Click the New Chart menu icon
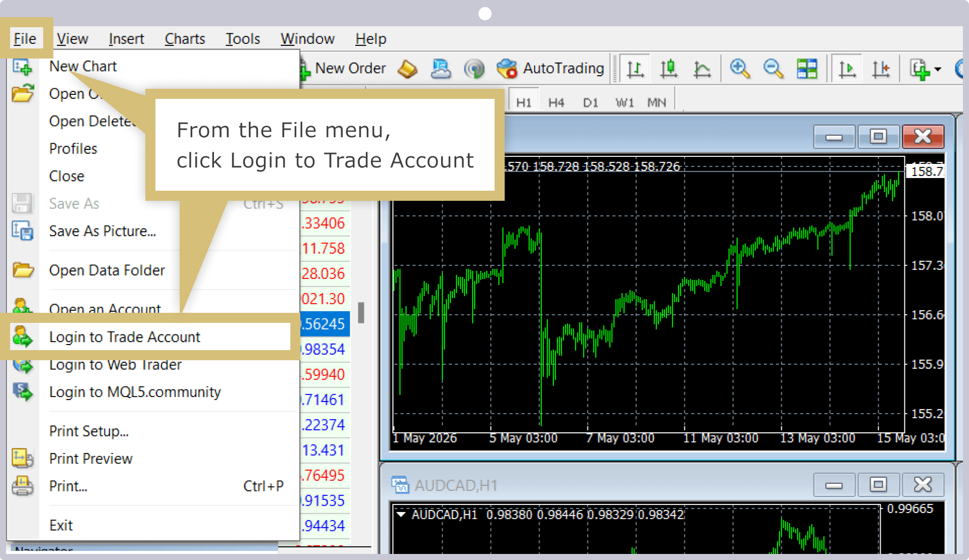Screen dimensions: 969x560 click(22, 67)
